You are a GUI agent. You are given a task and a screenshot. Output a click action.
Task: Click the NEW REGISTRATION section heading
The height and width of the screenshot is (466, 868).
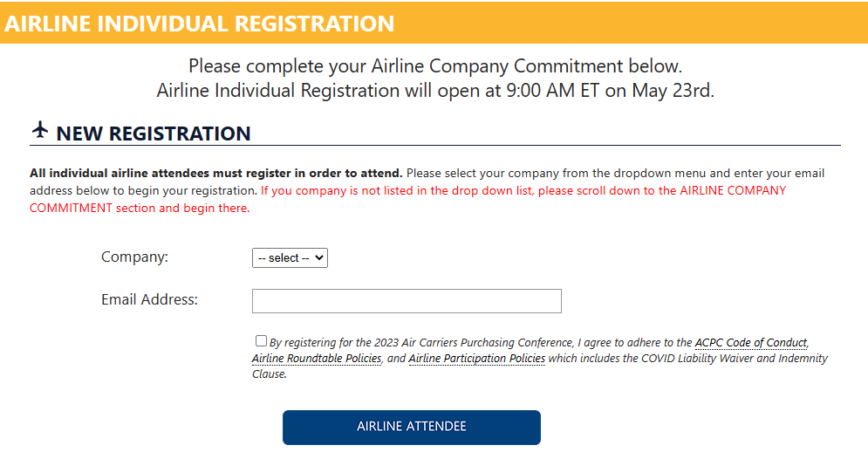[154, 134]
